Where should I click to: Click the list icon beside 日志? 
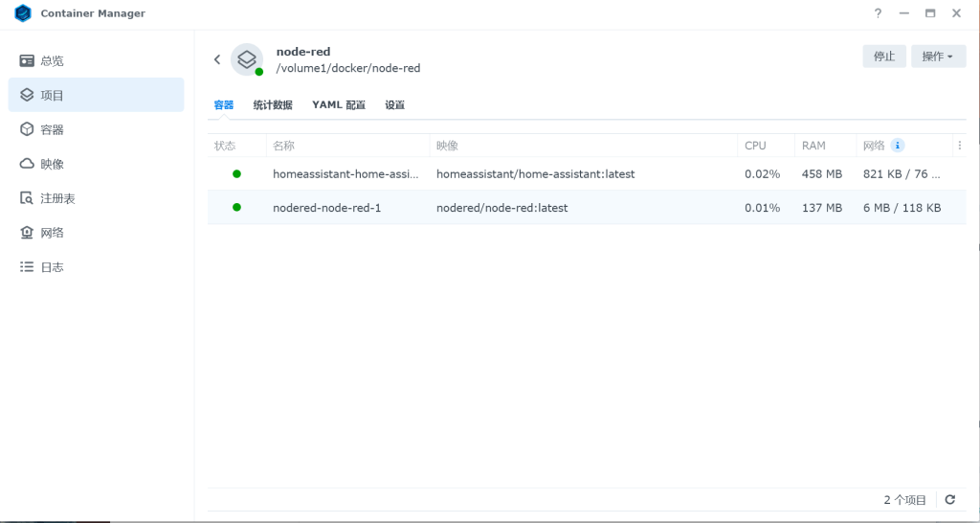pyautogui.click(x=27, y=267)
